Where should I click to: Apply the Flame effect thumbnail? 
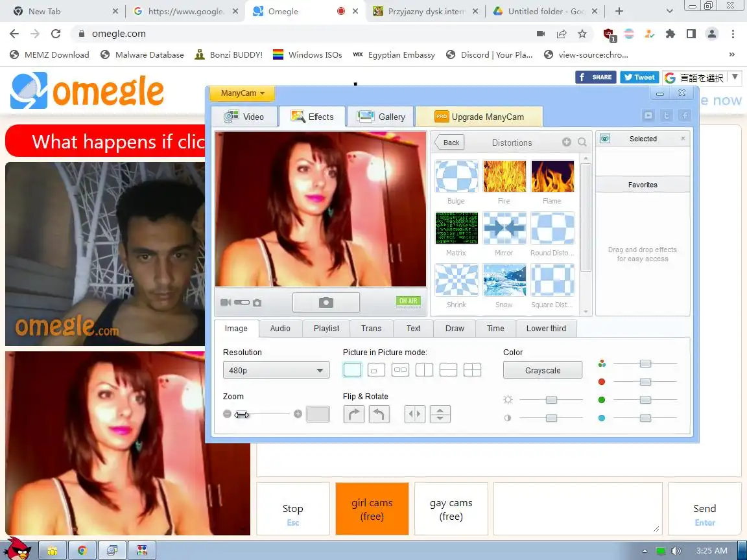coord(552,176)
